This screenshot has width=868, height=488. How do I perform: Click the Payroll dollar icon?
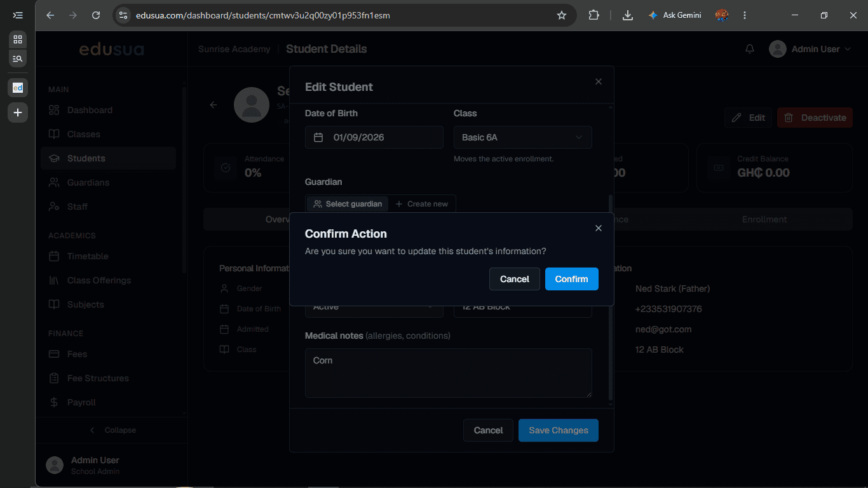point(54,402)
